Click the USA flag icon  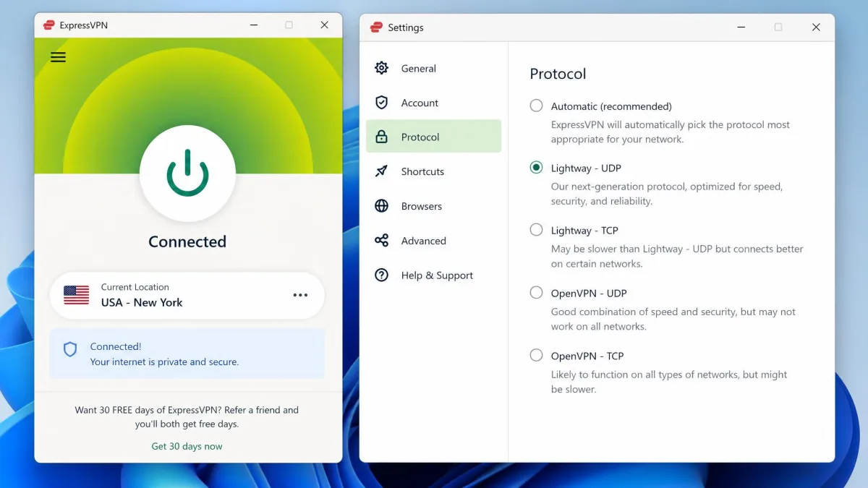[x=76, y=295]
